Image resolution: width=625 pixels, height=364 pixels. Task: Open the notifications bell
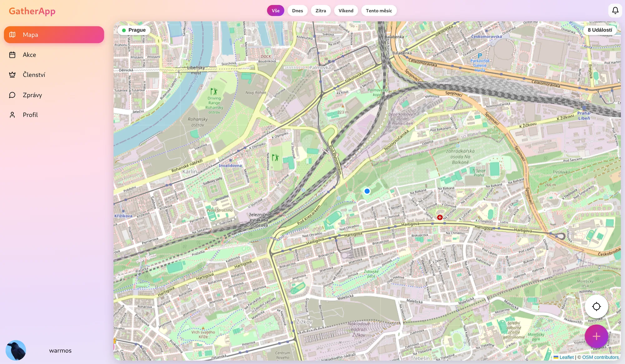(x=615, y=11)
